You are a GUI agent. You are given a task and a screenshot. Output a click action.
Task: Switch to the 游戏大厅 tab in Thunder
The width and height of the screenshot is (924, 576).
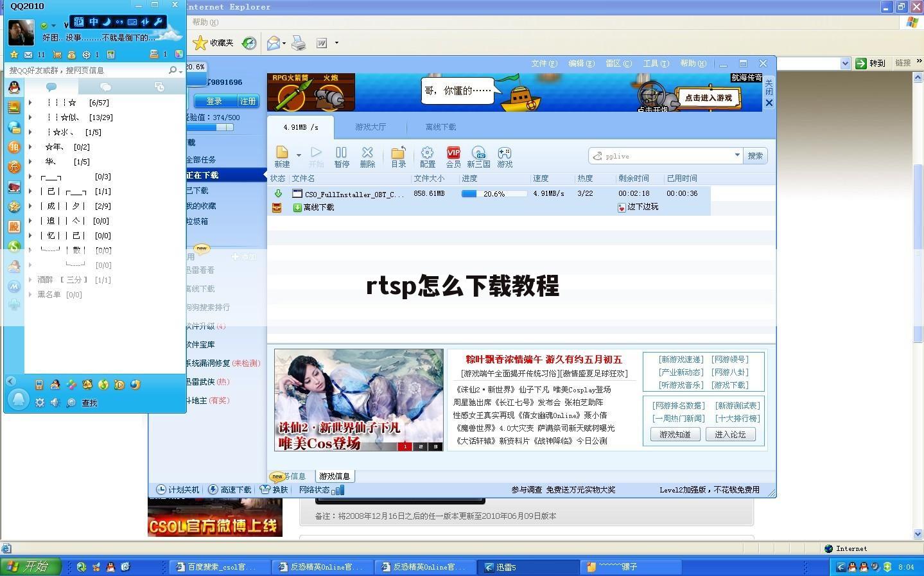point(370,127)
